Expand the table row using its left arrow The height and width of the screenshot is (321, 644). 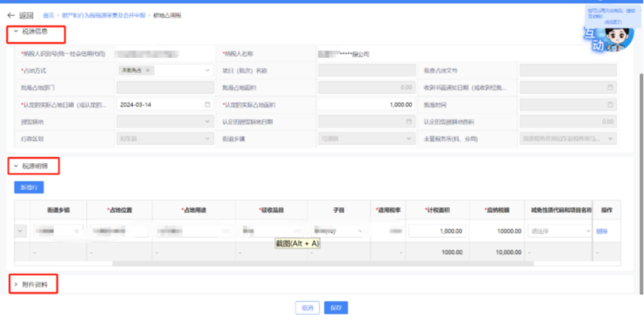(21, 231)
